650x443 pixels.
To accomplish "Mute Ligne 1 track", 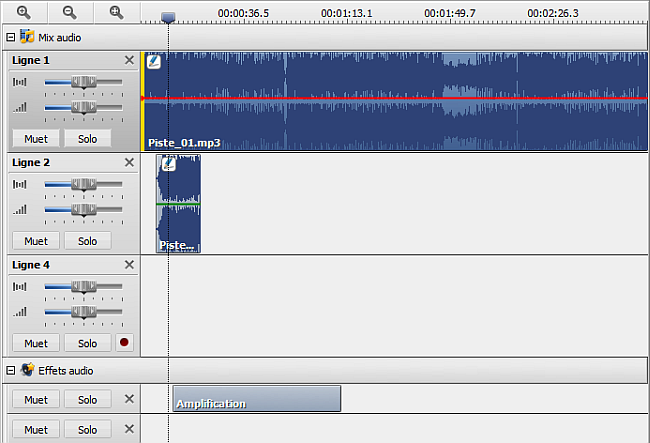I will click(x=36, y=138).
